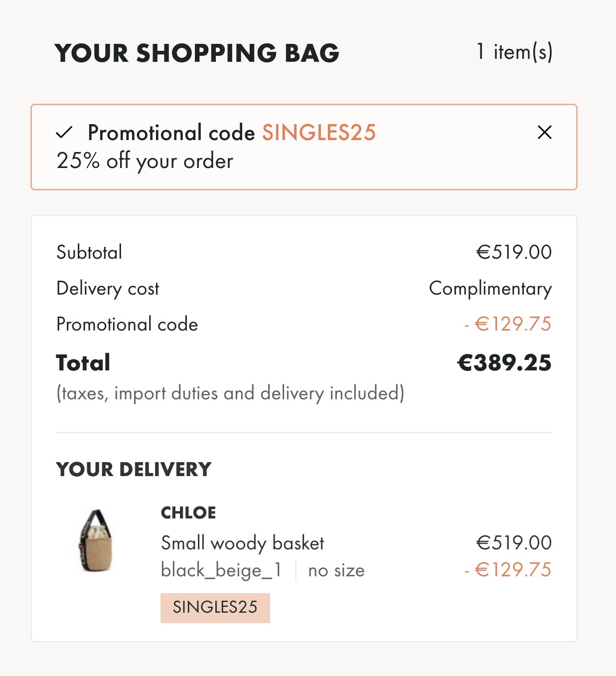Screen dimensions: 616x676
Task: Click the Total amount €389.25
Action: tap(504, 363)
